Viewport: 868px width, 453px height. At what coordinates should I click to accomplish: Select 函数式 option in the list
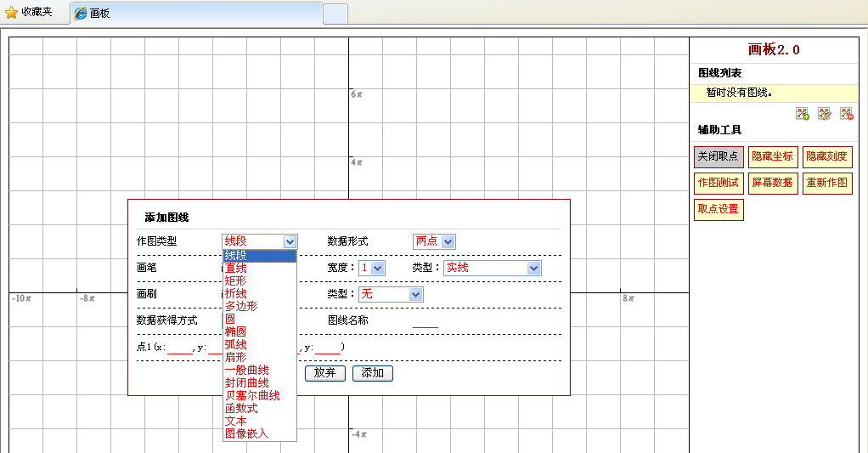pos(241,408)
